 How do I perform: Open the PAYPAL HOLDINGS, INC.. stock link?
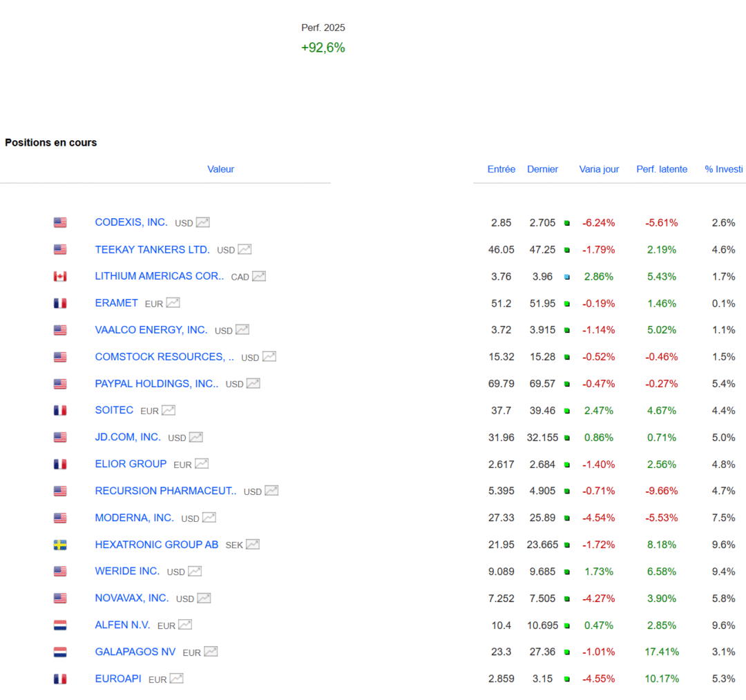(x=157, y=383)
